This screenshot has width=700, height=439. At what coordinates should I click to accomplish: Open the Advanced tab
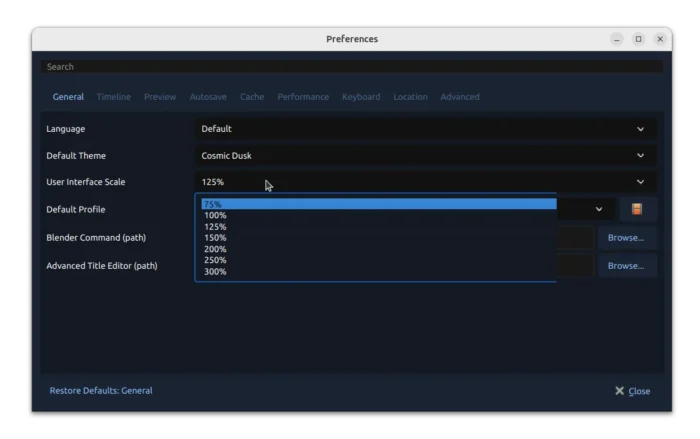click(x=460, y=97)
